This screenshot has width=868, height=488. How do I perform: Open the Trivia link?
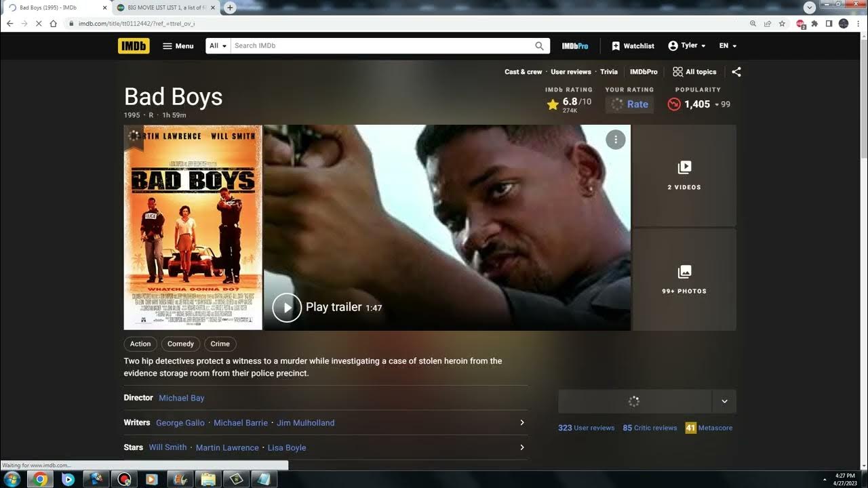pyautogui.click(x=609, y=72)
